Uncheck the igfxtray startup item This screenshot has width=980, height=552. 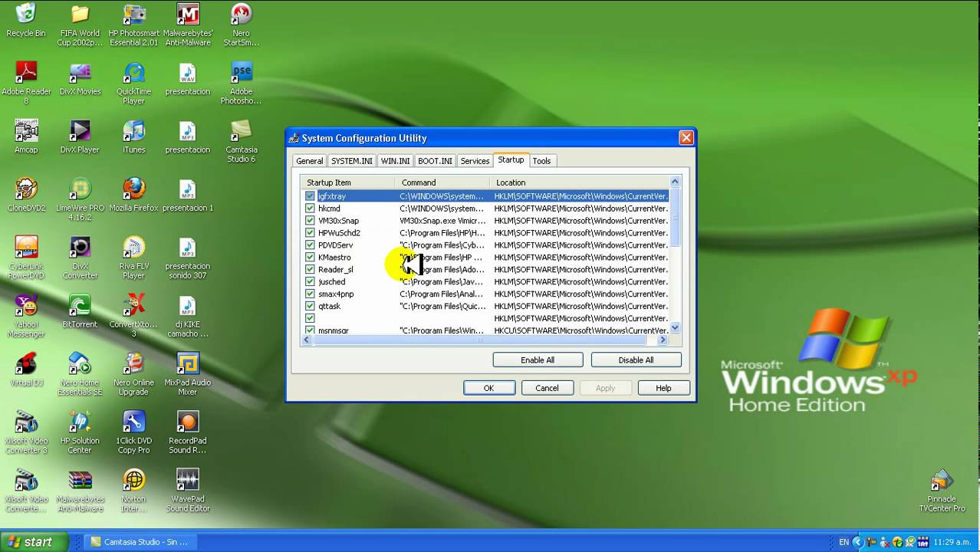coord(310,196)
